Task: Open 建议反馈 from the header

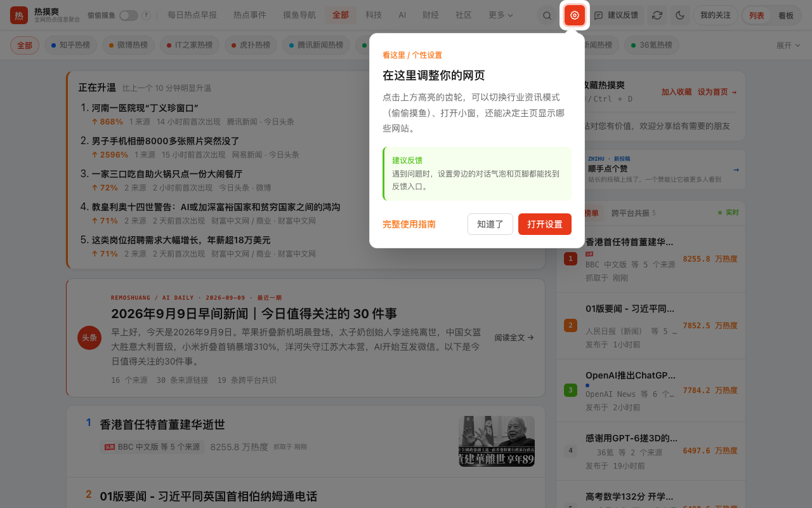Action: point(617,15)
